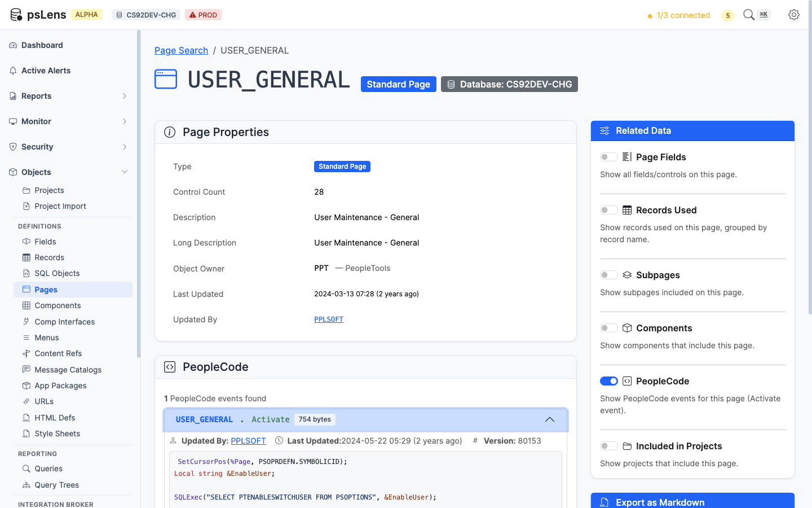Viewport: 812px width, 508px height.
Task: Click the Active Alerts bell icon
Action: tap(13, 71)
